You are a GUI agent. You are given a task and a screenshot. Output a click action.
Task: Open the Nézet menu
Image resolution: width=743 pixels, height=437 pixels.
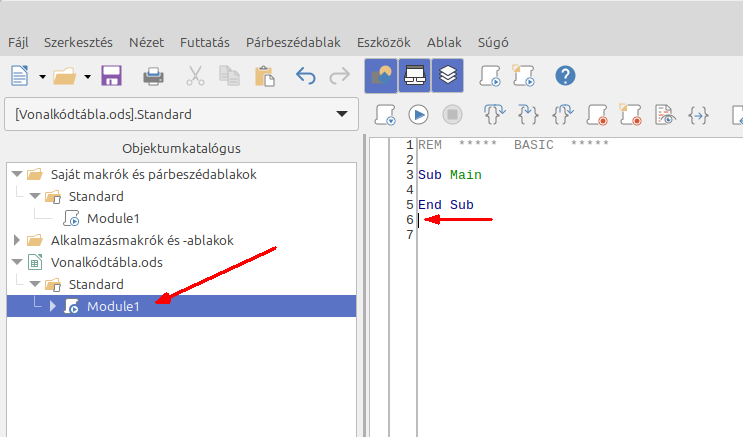coord(146,42)
